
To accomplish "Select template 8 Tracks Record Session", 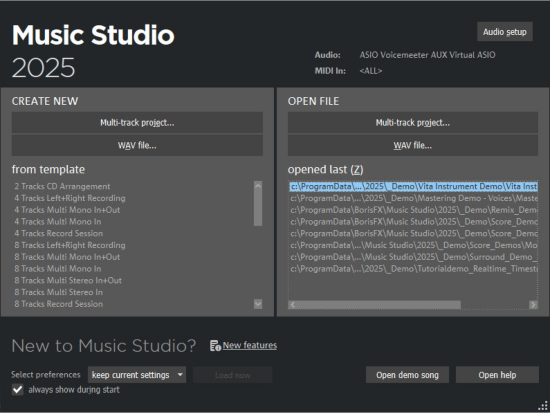I will click(59, 304).
